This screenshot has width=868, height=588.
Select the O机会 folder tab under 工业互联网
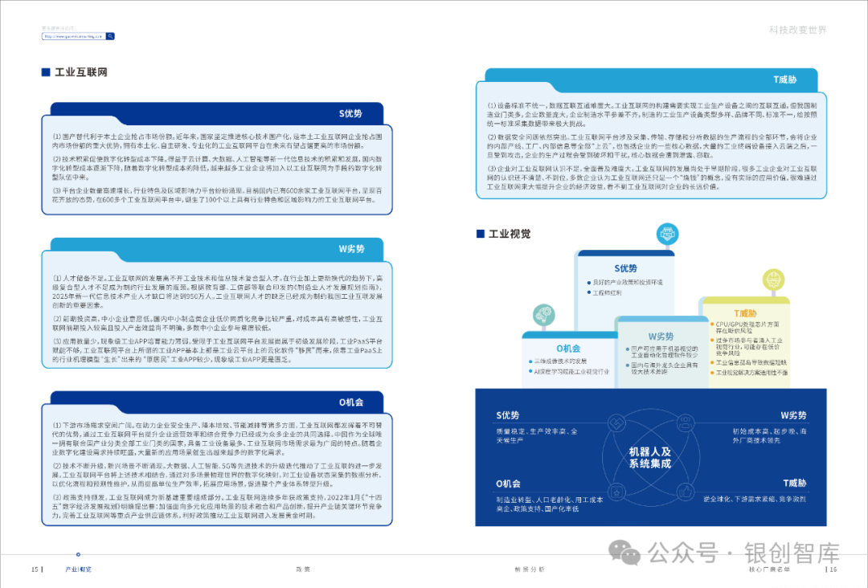click(x=217, y=402)
